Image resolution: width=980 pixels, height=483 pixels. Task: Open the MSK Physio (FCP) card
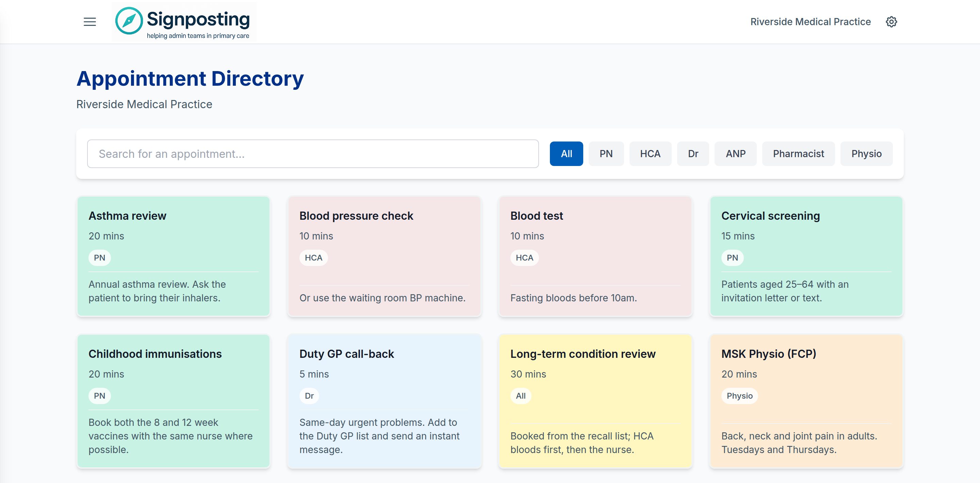coord(806,401)
